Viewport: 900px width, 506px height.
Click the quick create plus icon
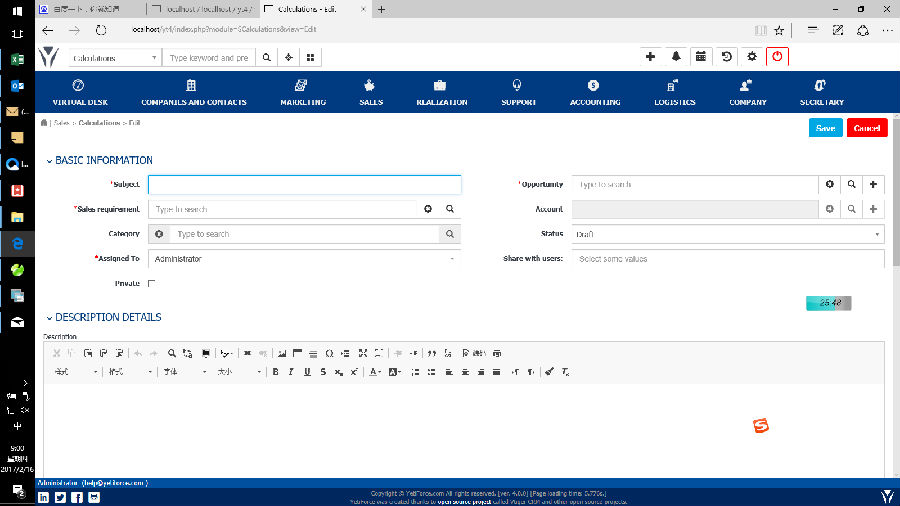click(650, 56)
